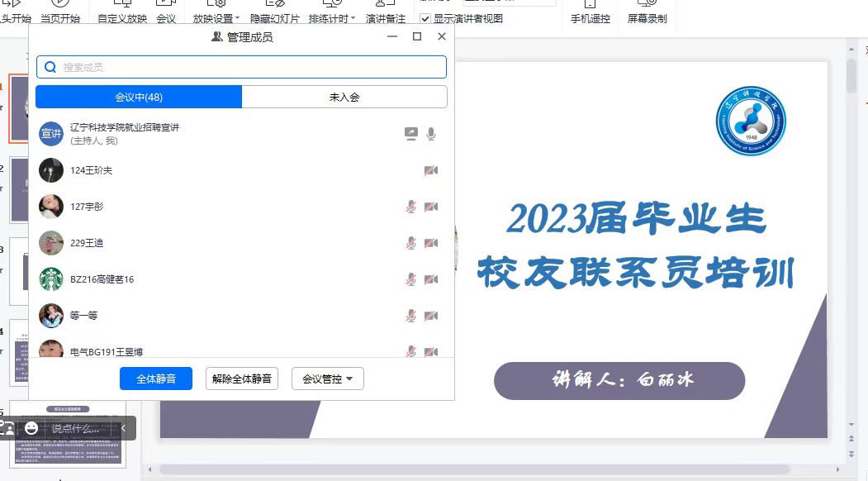The height and width of the screenshot is (481, 868).
Task: Click camera icon next to 229王迪
Action: [x=430, y=243]
